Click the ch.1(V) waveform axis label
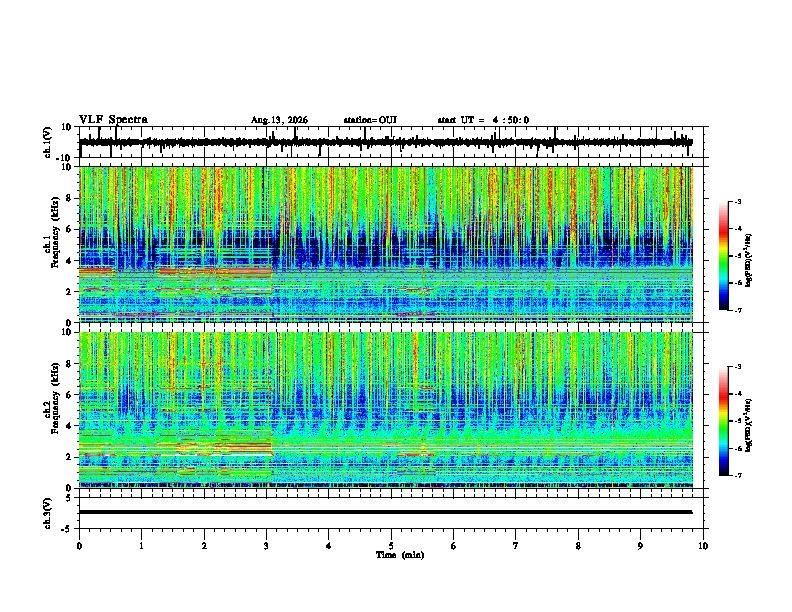The width and height of the screenshot is (792, 612). tap(48, 142)
